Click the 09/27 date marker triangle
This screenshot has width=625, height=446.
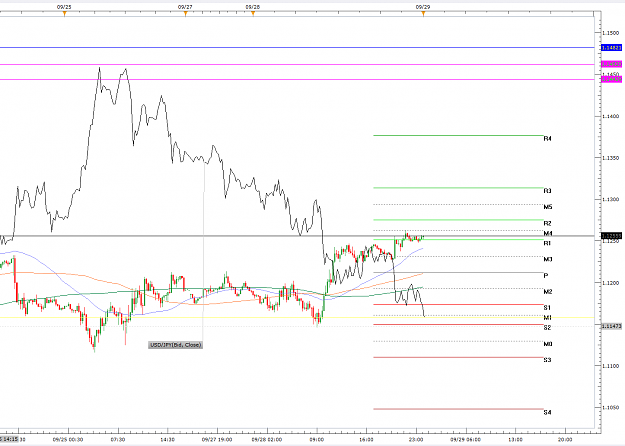pos(185,14)
